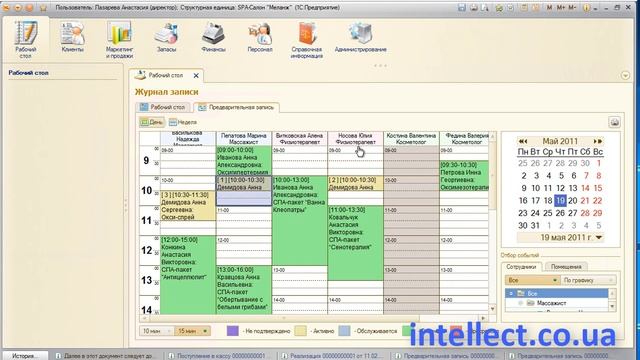The width and height of the screenshot is (640, 360).
Task: Select May 18 in the calendar
Action: point(548,200)
